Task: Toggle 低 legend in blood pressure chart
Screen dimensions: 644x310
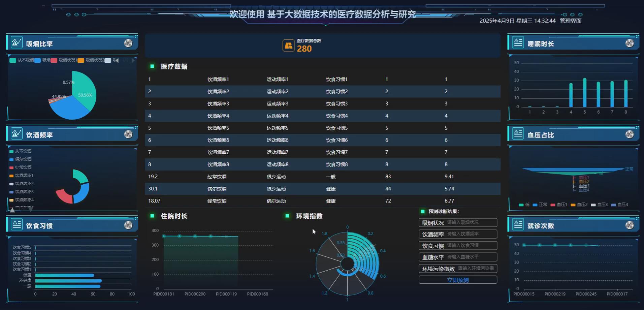Action: (524, 205)
